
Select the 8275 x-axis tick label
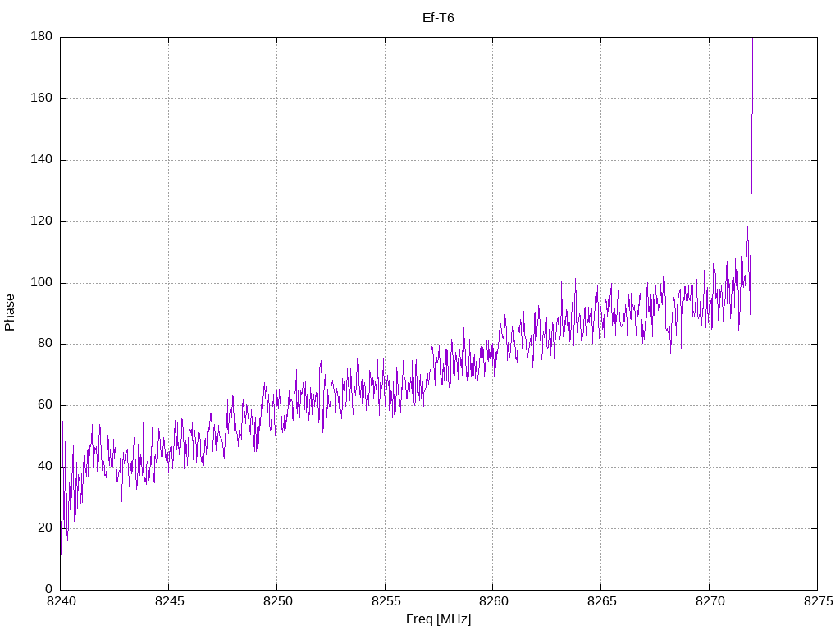(x=817, y=603)
